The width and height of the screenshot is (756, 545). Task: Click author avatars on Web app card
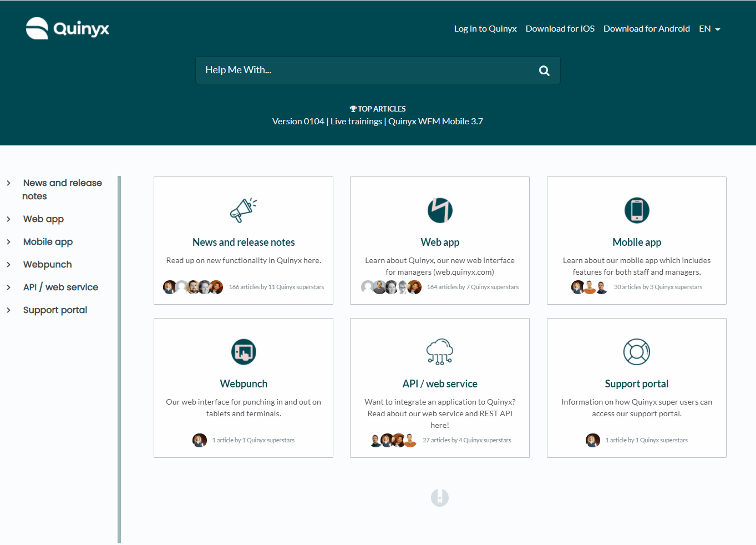pos(391,287)
